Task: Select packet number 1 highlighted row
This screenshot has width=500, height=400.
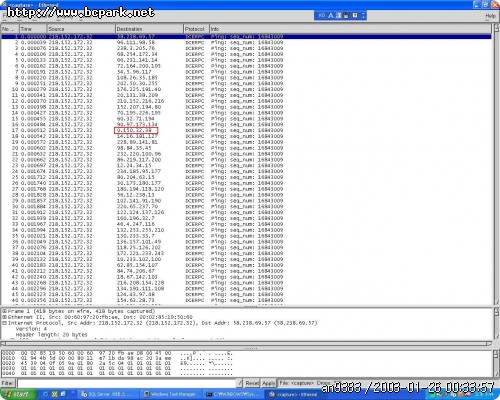Action: [246, 36]
